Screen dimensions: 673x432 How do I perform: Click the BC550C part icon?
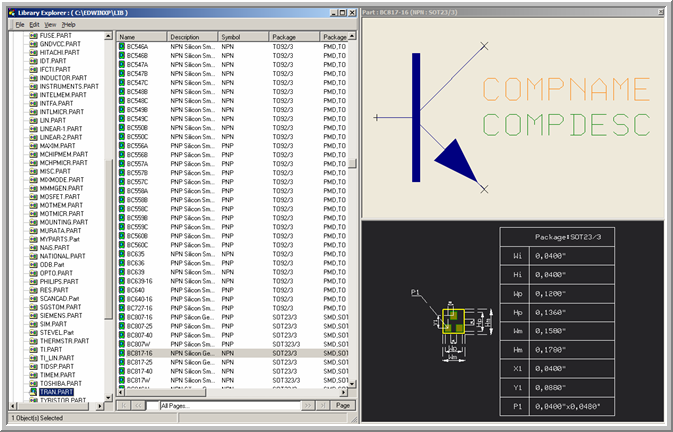tap(122, 136)
